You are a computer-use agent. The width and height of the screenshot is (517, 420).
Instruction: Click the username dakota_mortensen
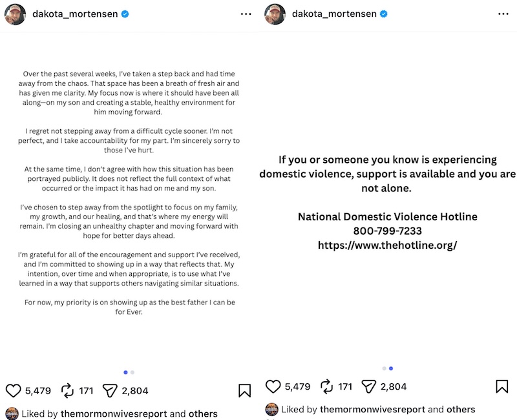(x=76, y=13)
